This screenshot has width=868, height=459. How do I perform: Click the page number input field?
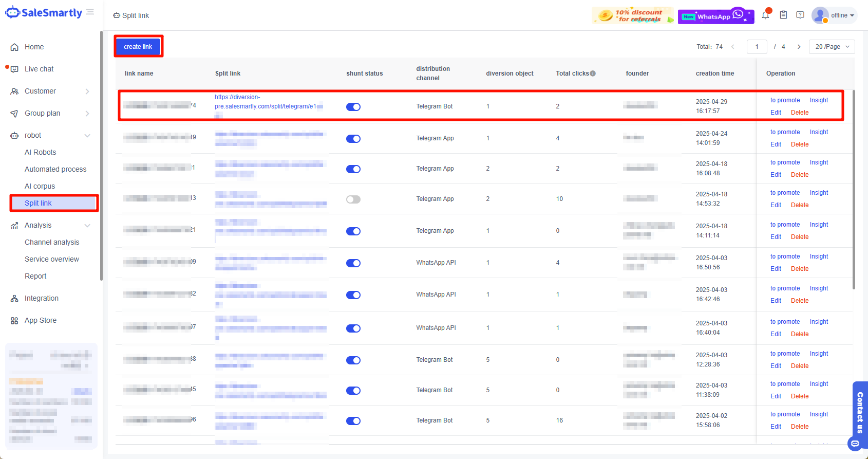click(x=757, y=47)
